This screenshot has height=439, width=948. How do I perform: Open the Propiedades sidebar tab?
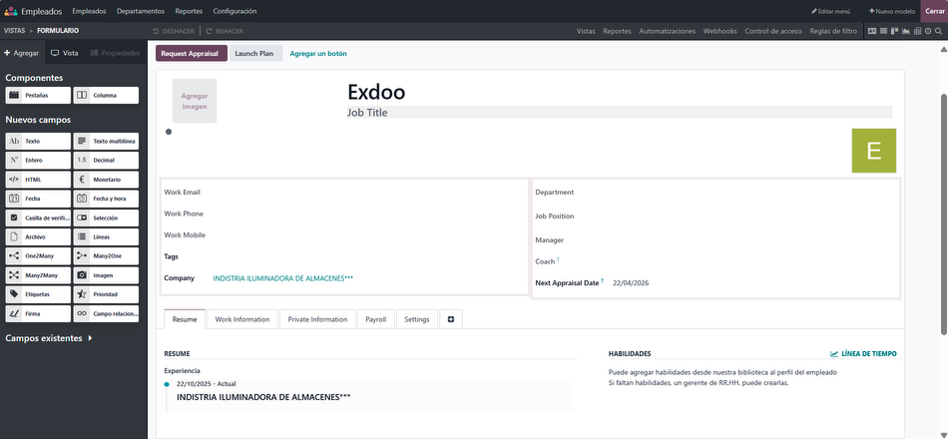[115, 53]
